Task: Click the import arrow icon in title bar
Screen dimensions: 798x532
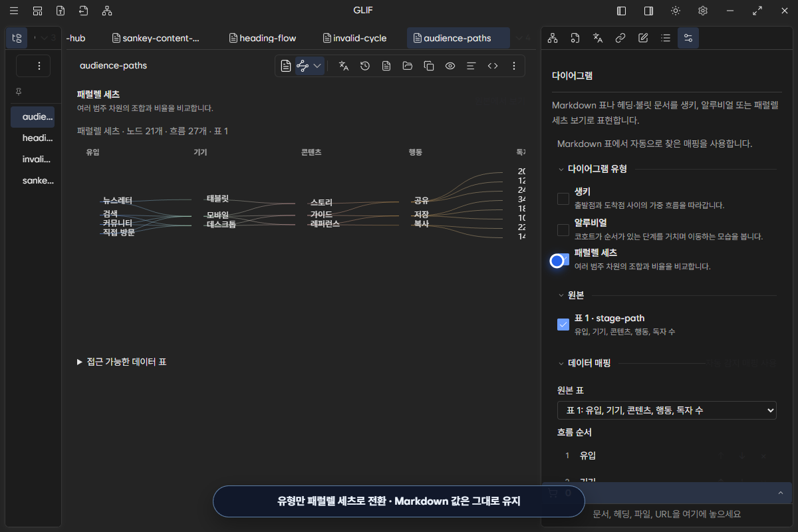Action: tap(83, 11)
